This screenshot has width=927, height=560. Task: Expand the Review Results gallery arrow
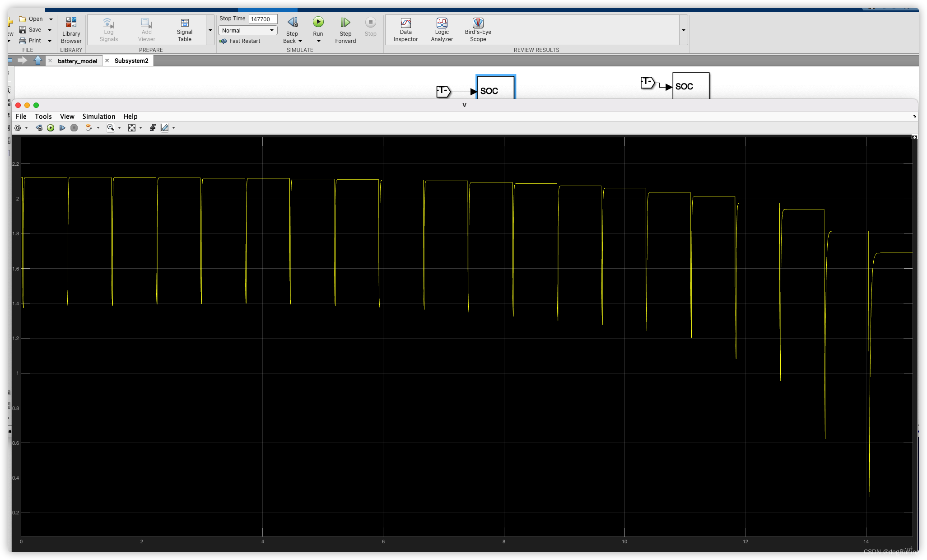[683, 30]
